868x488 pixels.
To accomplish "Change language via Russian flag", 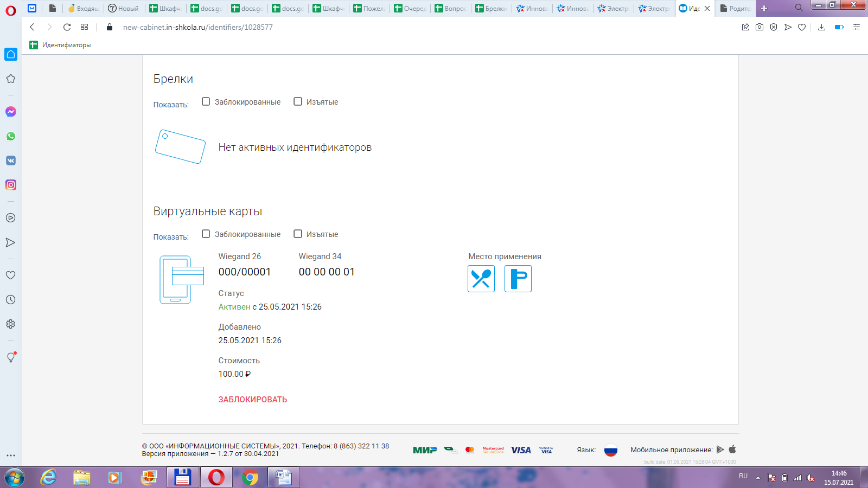I will click(x=611, y=450).
